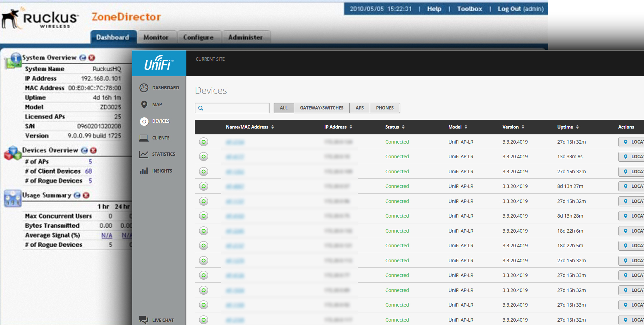
Task: Click the status icon of the 18d 22h 6m device
Action: tap(204, 231)
